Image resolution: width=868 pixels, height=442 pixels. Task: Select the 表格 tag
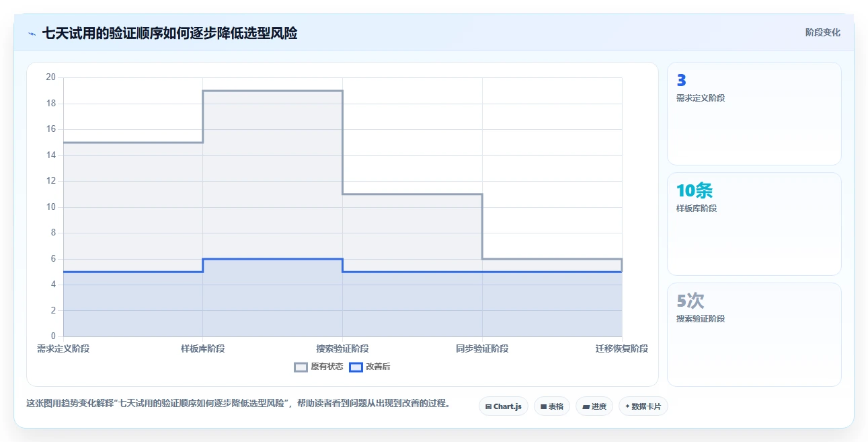[x=552, y=406]
